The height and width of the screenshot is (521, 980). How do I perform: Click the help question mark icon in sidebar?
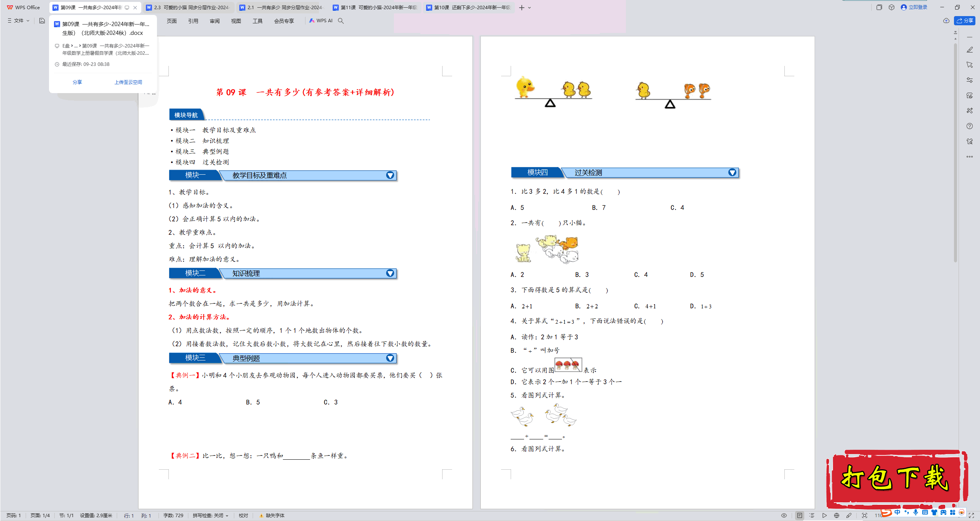click(x=970, y=126)
